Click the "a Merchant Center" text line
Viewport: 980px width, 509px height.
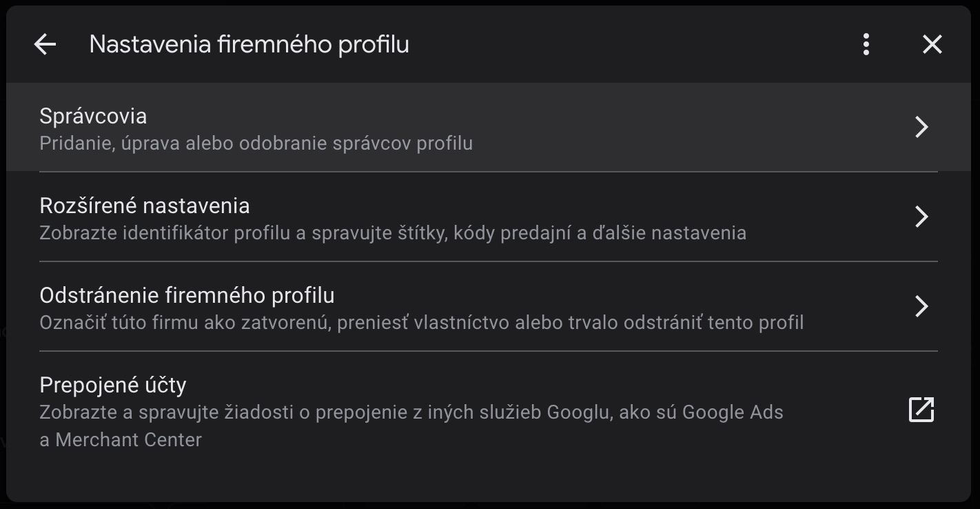(x=121, y=440)
